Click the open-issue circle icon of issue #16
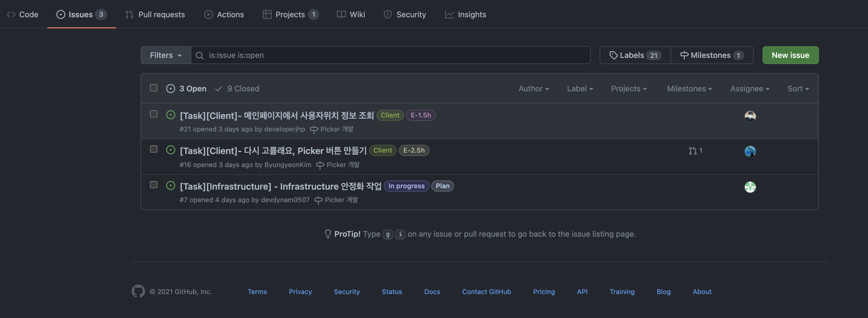 point(170,150)
